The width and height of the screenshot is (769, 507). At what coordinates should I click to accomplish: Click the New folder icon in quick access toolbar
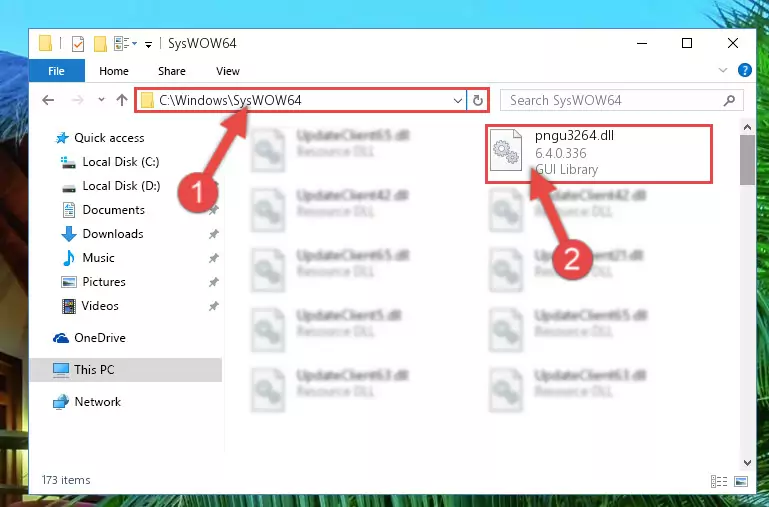100,44
